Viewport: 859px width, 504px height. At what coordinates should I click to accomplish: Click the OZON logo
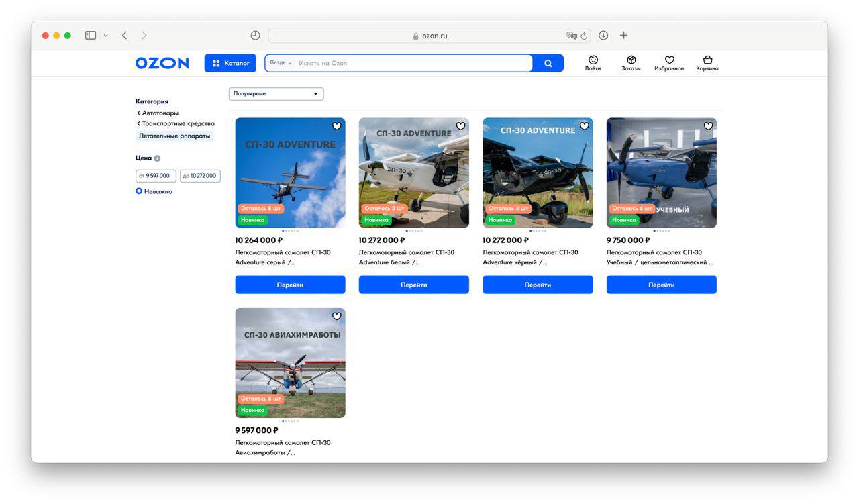[x=162, y=63]
